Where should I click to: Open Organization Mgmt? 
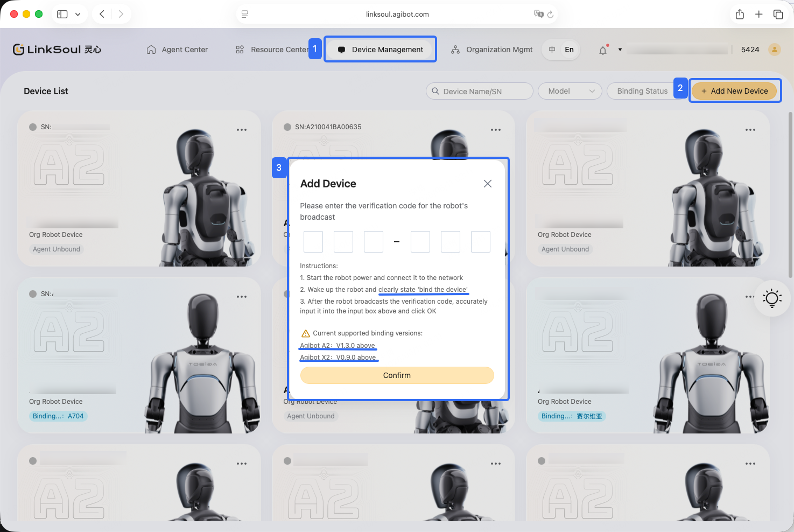click(x=491, y=50)
